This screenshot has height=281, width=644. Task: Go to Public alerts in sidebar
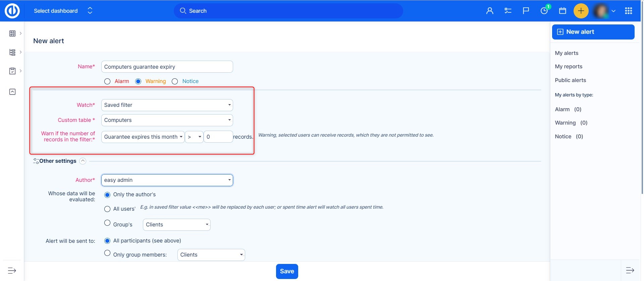point(570,80)
